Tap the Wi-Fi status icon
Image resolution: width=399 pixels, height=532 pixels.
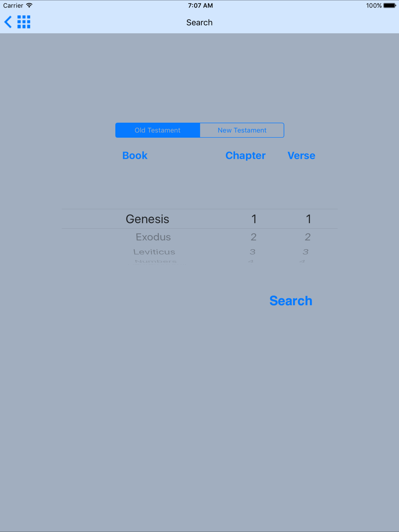point(29,5)
